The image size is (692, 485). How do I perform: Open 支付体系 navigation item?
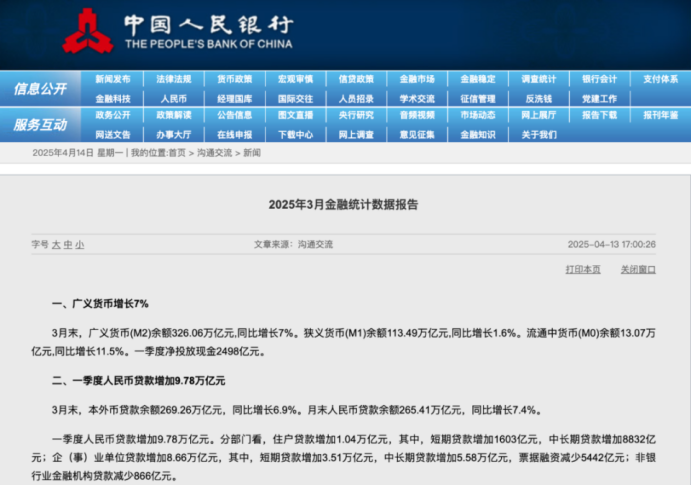point(661,79)
